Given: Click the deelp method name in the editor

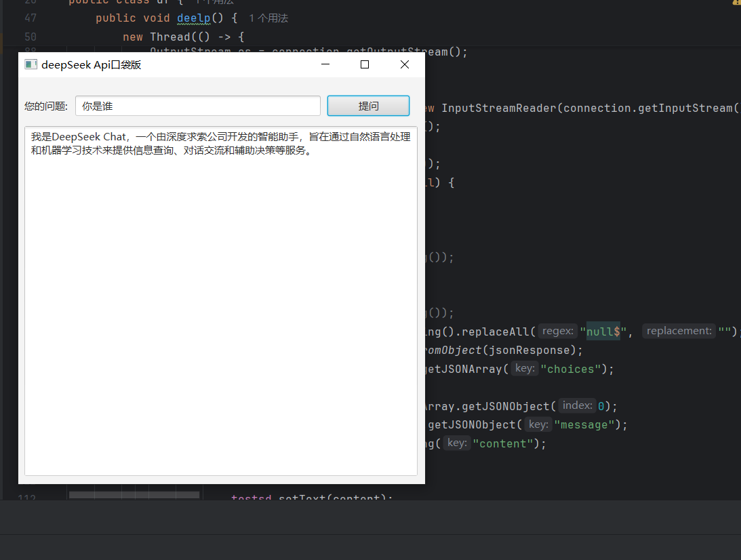Looking at the screenshot, I should point(194,18).
